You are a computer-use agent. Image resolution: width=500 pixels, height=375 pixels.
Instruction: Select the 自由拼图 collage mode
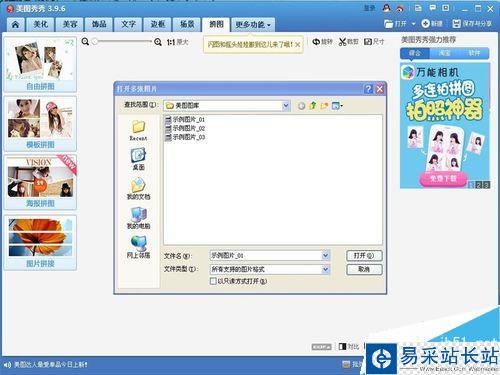pyautogui.click(x=40, y=65)
